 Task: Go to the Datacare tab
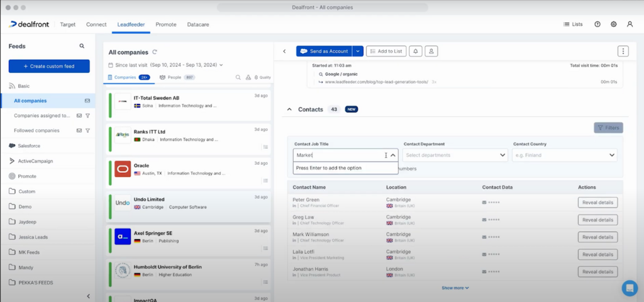pos(198,25)
